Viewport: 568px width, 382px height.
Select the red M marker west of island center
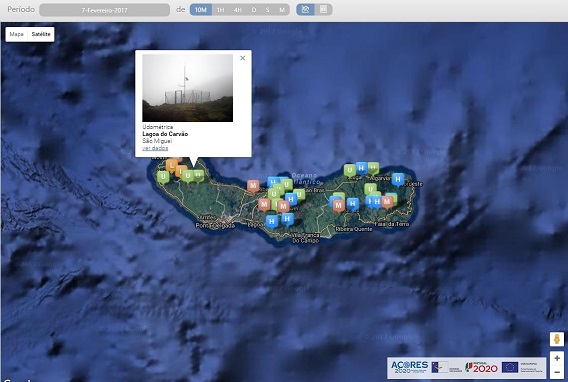[x=253, y=186]
